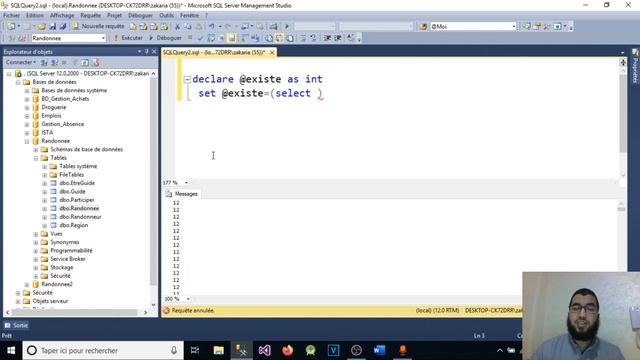This screenshot has height=360, width=640.
Task: Click the Parse query checkmark icon
Action: pyautogui.click(x=200, y=38)
